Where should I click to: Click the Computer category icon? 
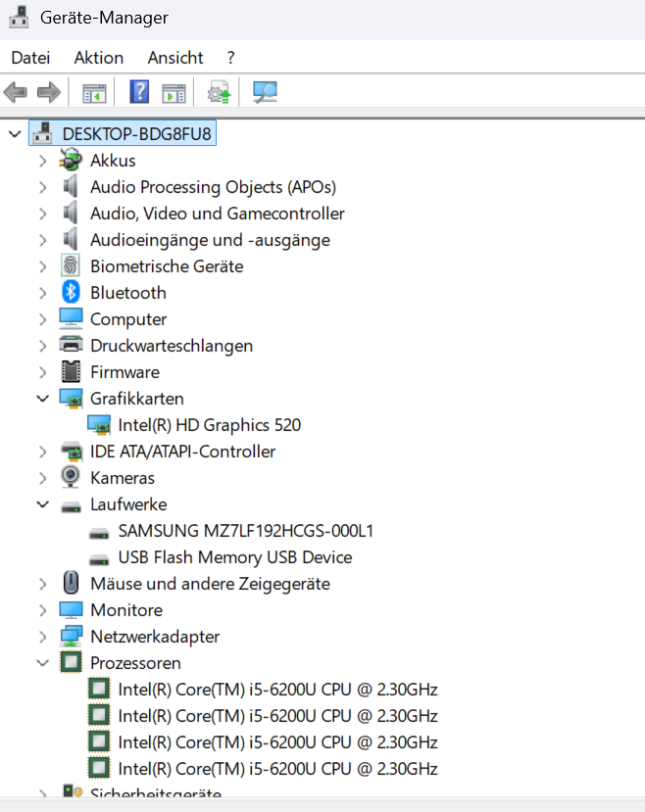coord(71,318)
